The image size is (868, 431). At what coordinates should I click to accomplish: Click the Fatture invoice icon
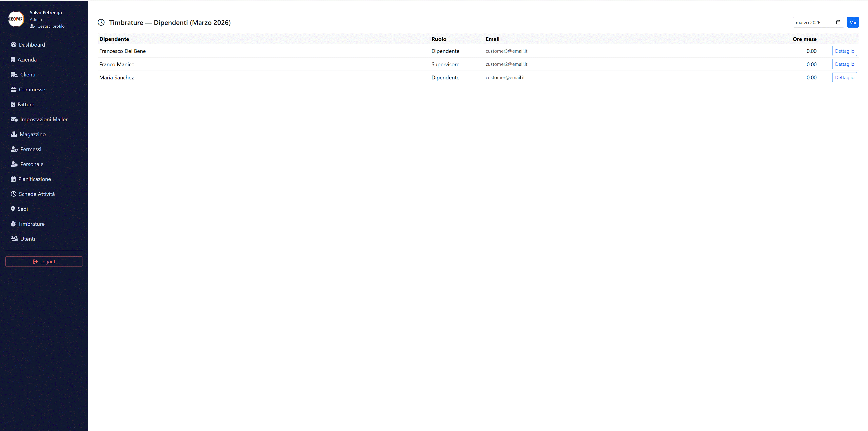click(13, 105)
